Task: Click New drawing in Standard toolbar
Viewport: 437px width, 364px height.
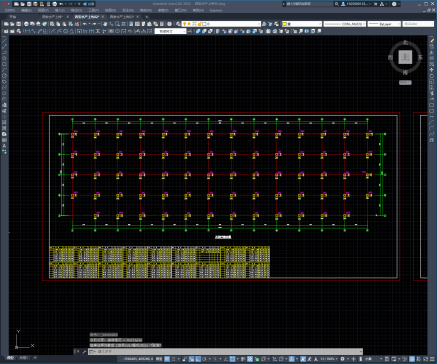Action: 6,24
